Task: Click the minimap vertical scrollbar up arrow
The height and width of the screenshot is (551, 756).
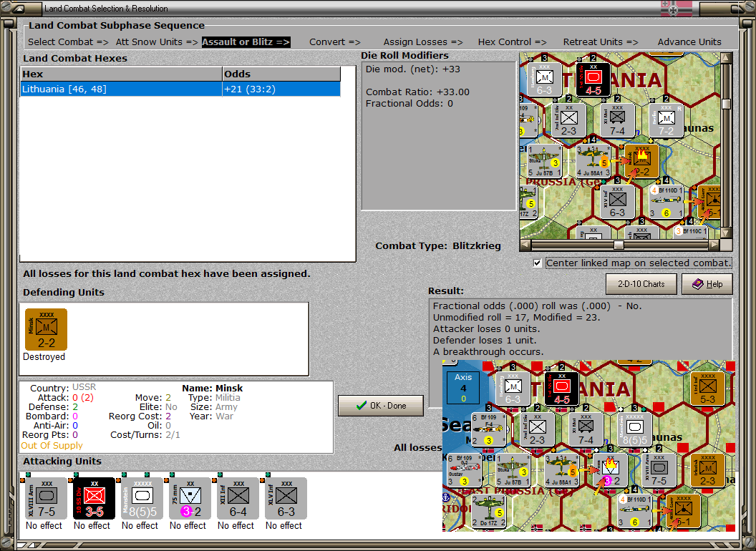Action: click(x=726, y=58)
